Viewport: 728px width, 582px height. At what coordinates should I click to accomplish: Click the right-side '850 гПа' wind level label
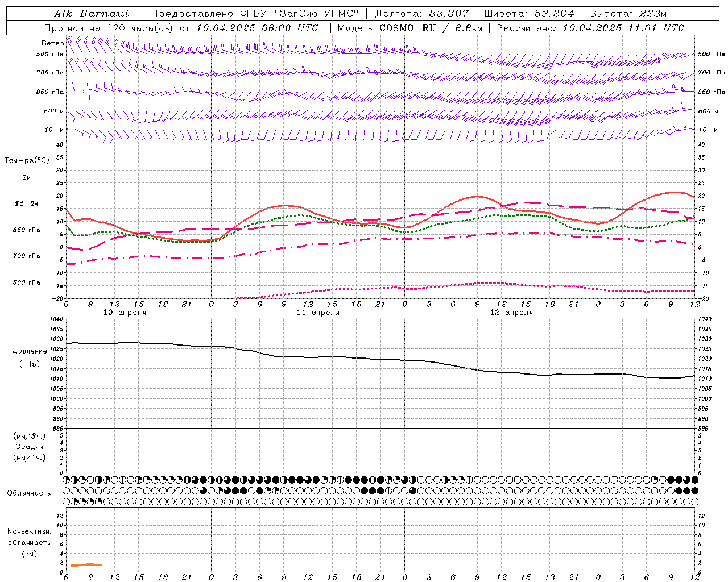click(x=712, y=92)
